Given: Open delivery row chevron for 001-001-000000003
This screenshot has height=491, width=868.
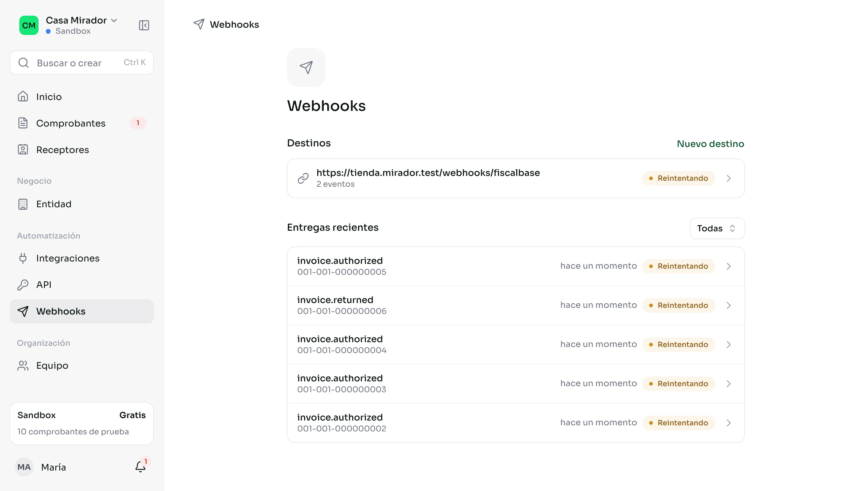Looking at the screenshot, I should click(729, 384).
